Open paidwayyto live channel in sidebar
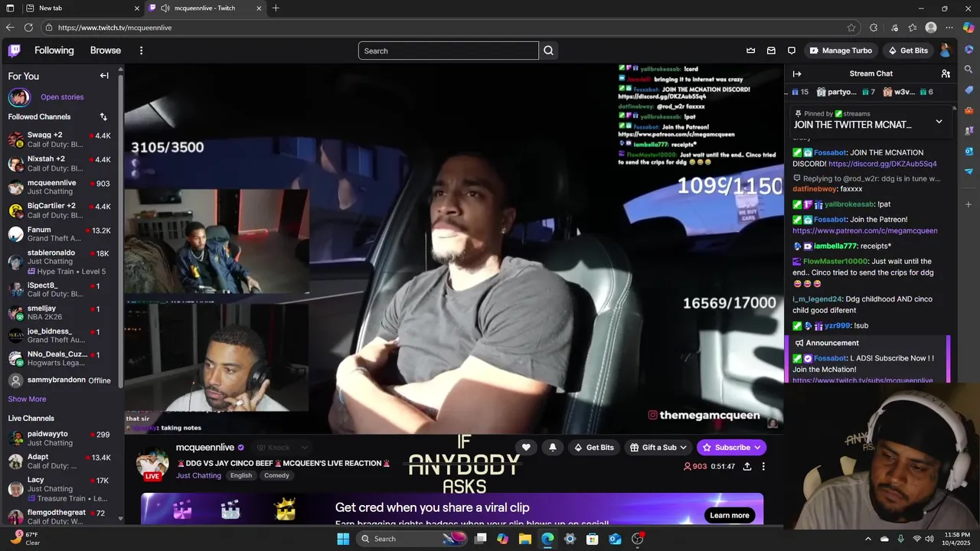This screenshot has height=551, width=980. pos(60,439)
